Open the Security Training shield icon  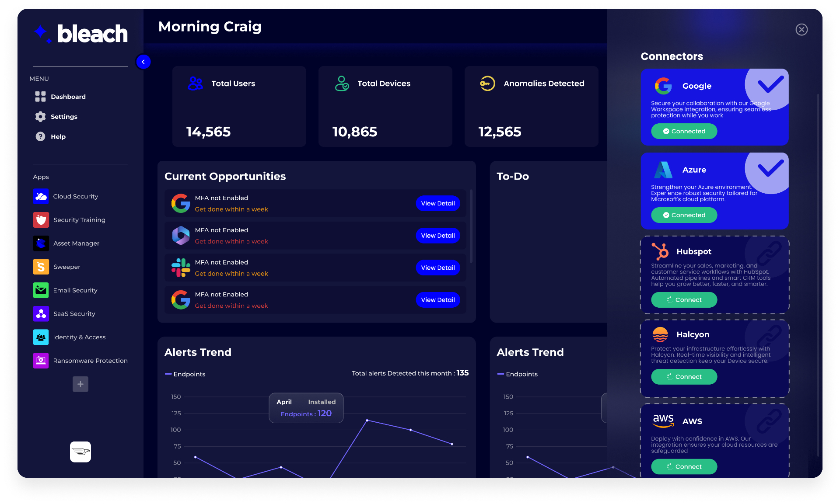(x=41, y=220)
